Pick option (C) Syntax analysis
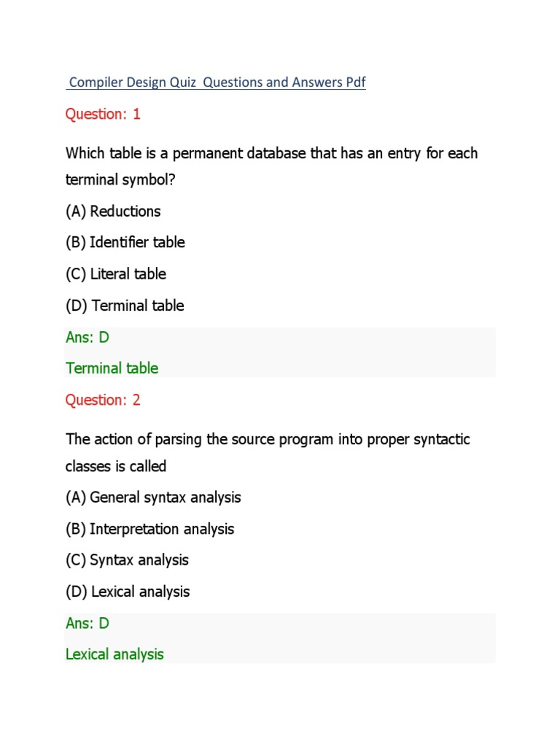The height and width of the screenshot is (747, 560). 127,560
